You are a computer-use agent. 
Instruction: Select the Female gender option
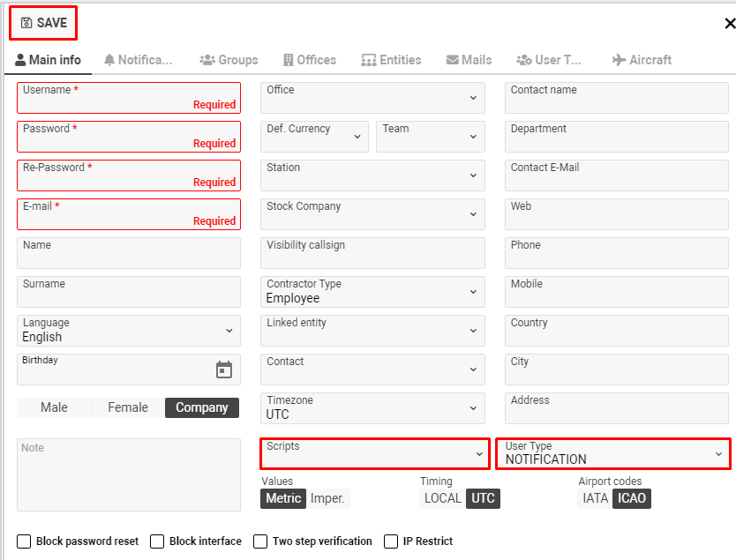[x=127, y=407]
